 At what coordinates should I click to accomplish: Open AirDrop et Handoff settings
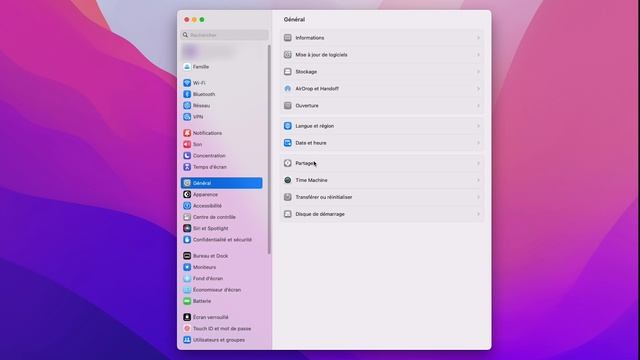[x=382, y=89]
